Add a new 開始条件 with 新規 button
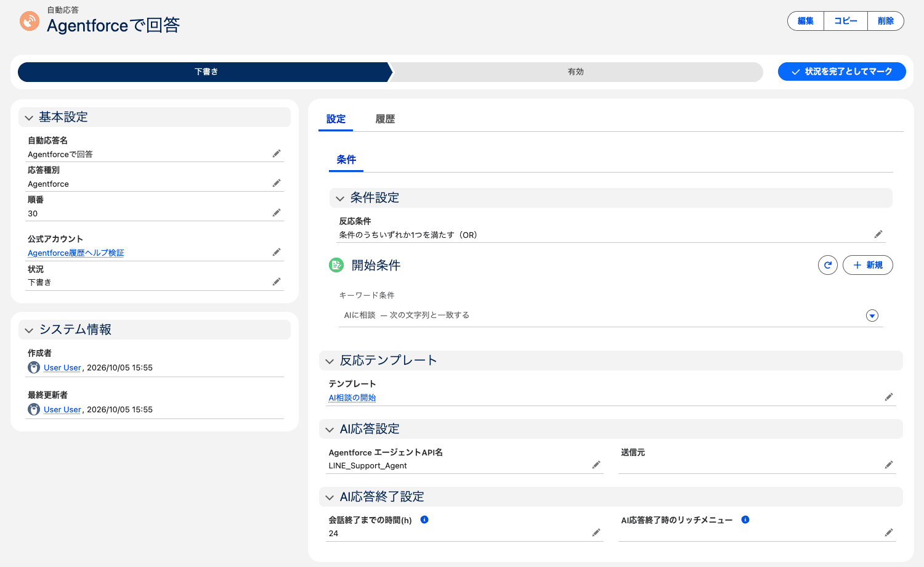 tap(868, 265)
